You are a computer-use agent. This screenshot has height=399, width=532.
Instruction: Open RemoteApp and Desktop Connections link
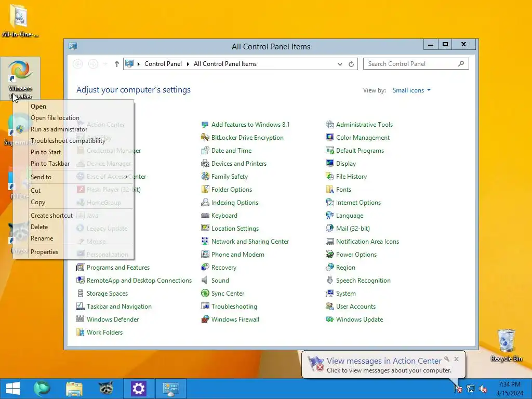(x=139, y=280)
